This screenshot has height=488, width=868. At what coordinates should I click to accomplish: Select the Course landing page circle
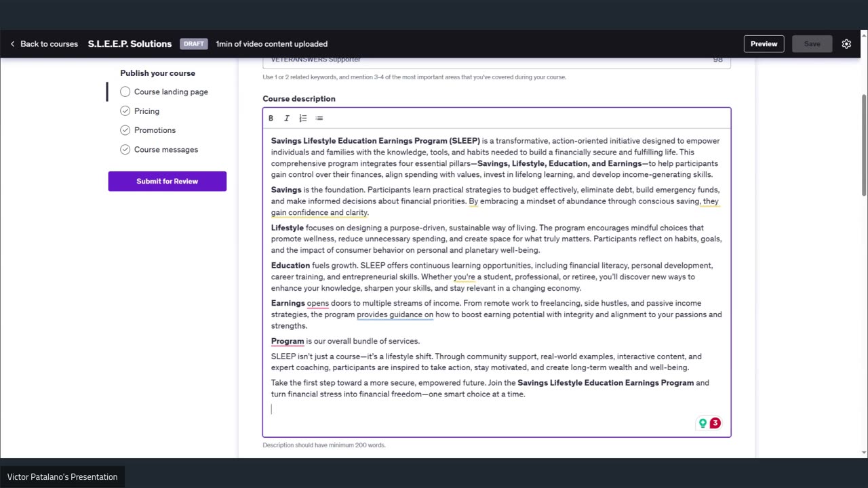(125, 91)
